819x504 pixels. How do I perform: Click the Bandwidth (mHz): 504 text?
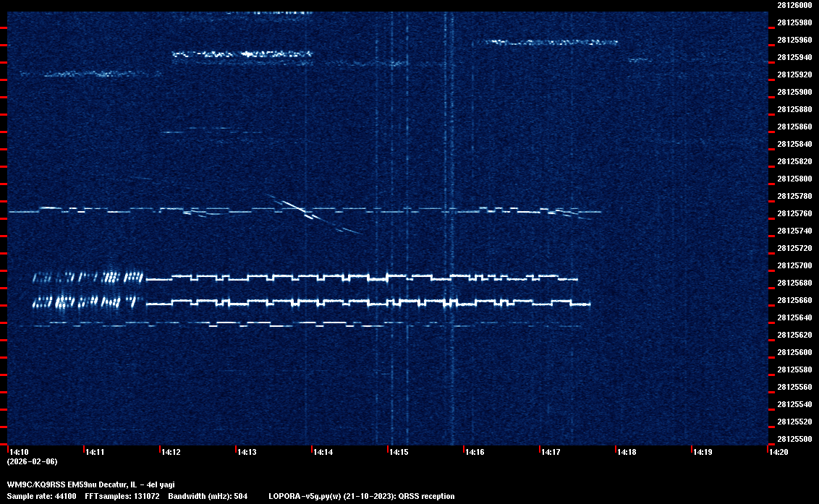coord(208,496)
